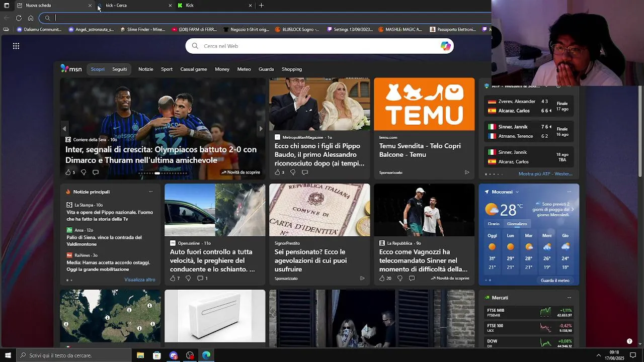Open the Meteo menu item
This screenshot has height=362, width=644.
point(244,69)
